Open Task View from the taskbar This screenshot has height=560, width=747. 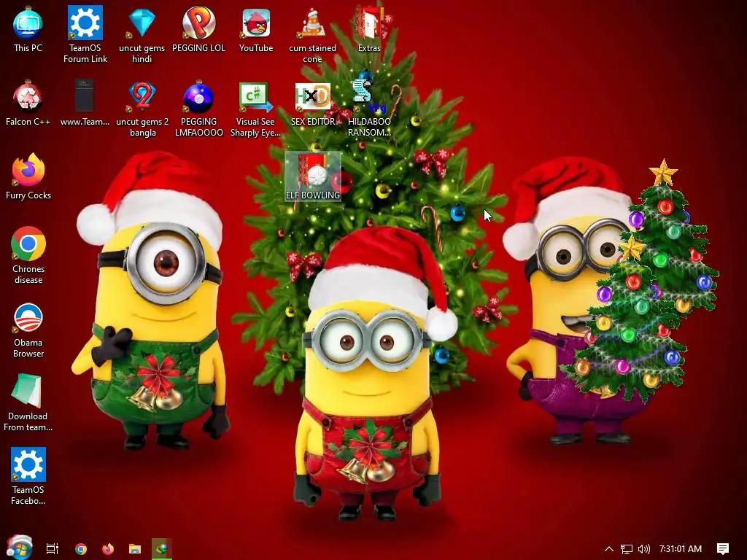pyautogui.click(x=52, y=548)
